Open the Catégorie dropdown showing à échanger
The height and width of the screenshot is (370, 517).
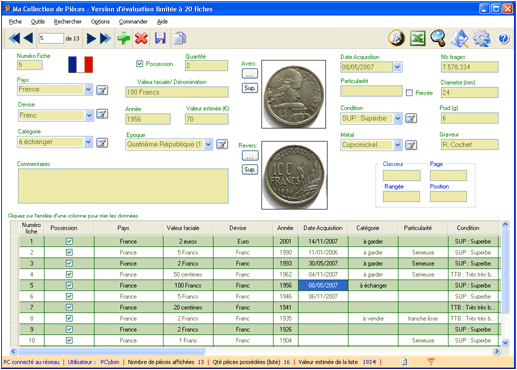88,142
